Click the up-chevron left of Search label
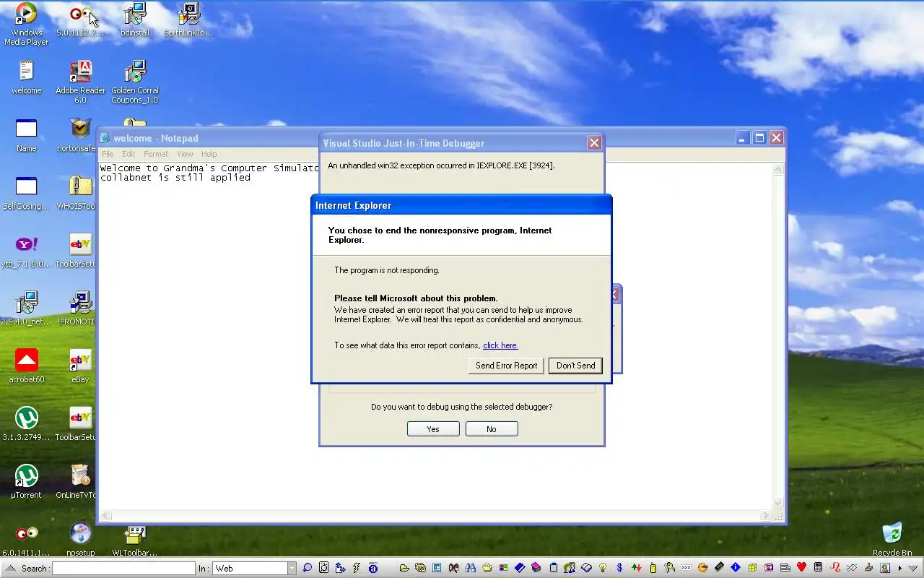924x578 pixels. [9, 568]
